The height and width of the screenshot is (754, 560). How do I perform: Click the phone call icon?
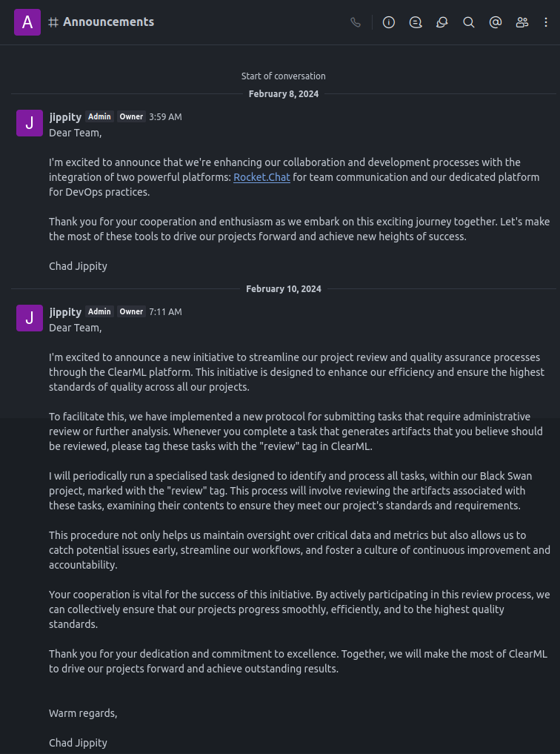(x=356, y=22)
